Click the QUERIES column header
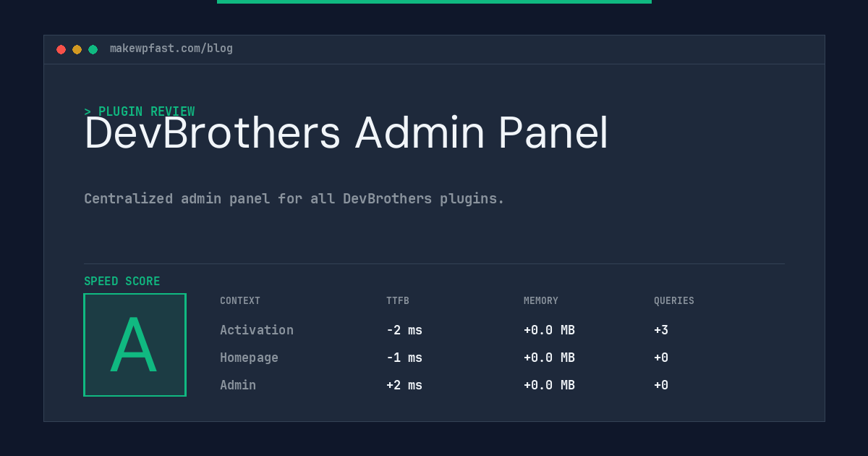This screenshot has height=456, width=868. [x=674, y=300]
